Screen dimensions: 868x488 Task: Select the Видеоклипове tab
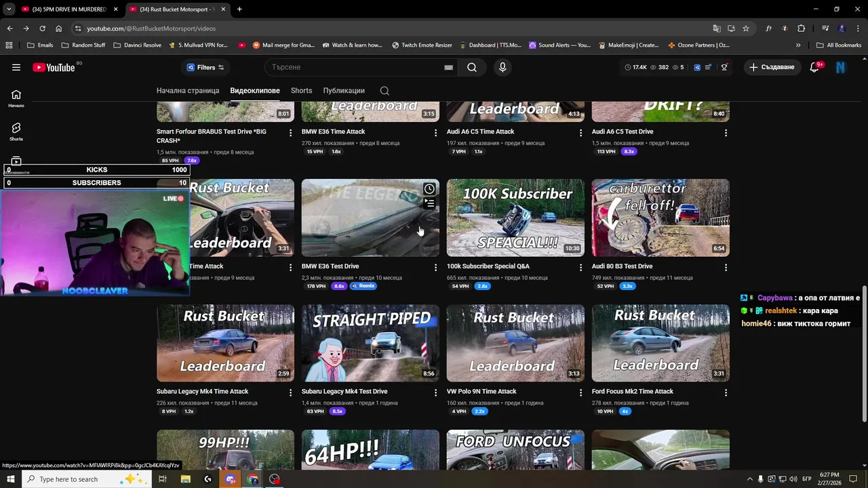tap(255, 91)
